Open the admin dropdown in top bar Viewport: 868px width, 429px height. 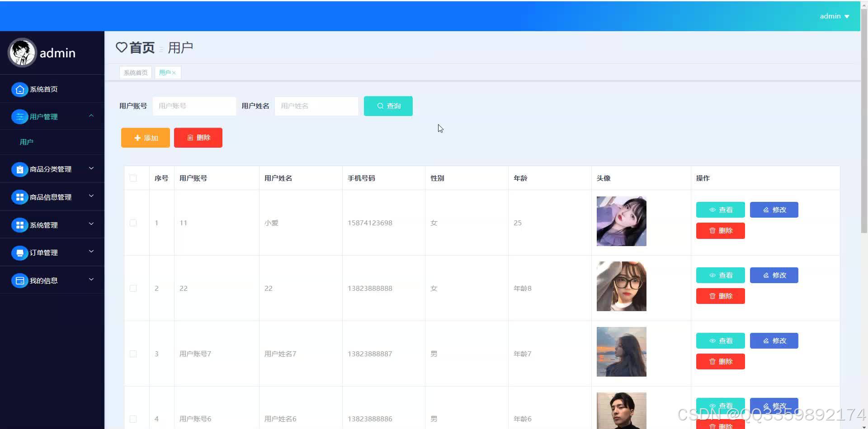(x=835, y=16)
